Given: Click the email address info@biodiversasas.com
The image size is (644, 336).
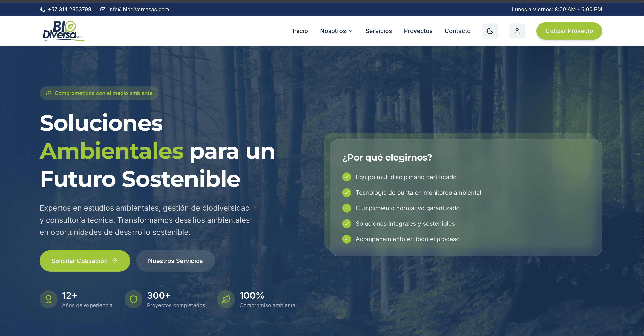Looking at the screenshot, I should [x=139, y=9].
